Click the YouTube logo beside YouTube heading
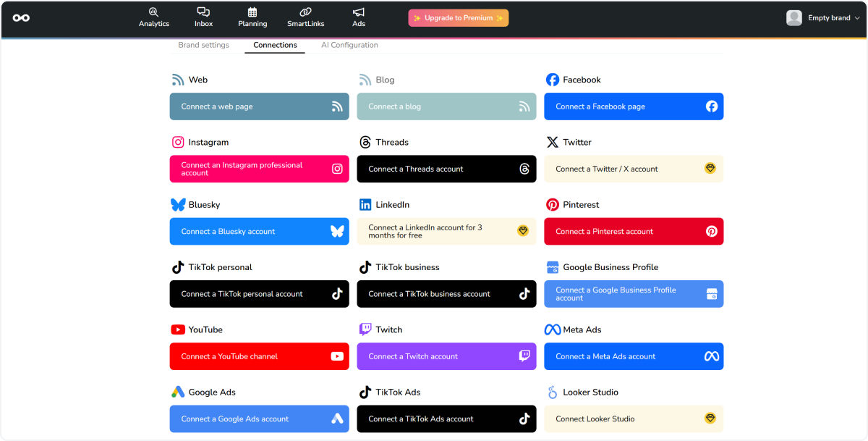This screenshot has width=868, height=441. point(178,329)
